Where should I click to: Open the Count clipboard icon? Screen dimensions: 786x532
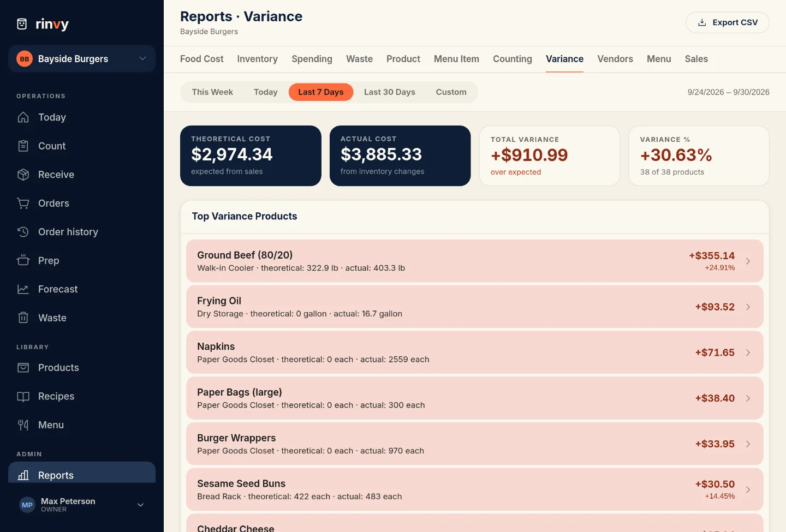point(23,146)
